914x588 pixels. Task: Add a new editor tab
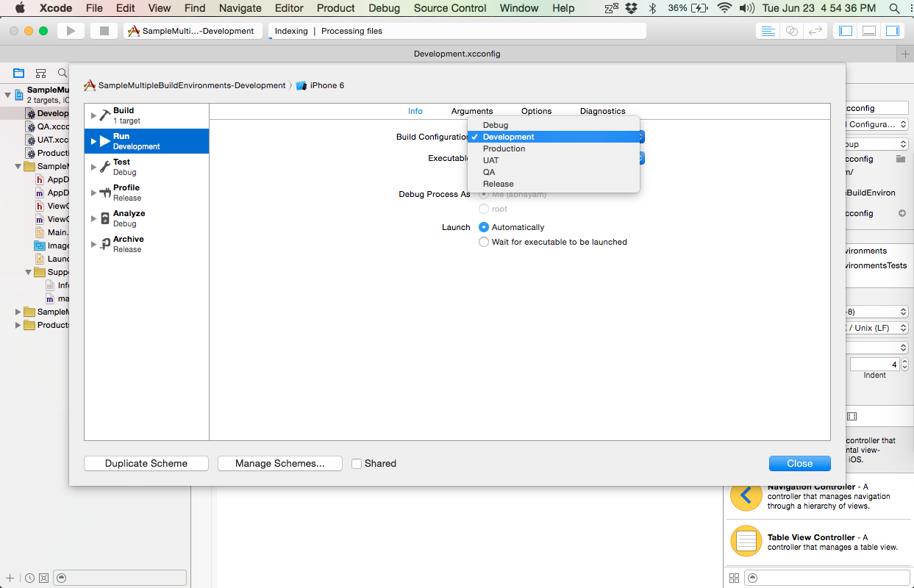pyautogui.click(x=905, y=54)
